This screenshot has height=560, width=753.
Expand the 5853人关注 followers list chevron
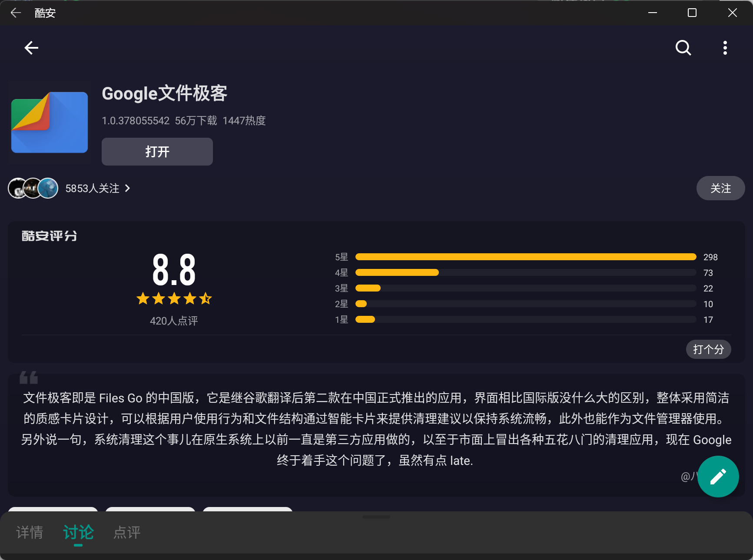(x=127, y=188)
